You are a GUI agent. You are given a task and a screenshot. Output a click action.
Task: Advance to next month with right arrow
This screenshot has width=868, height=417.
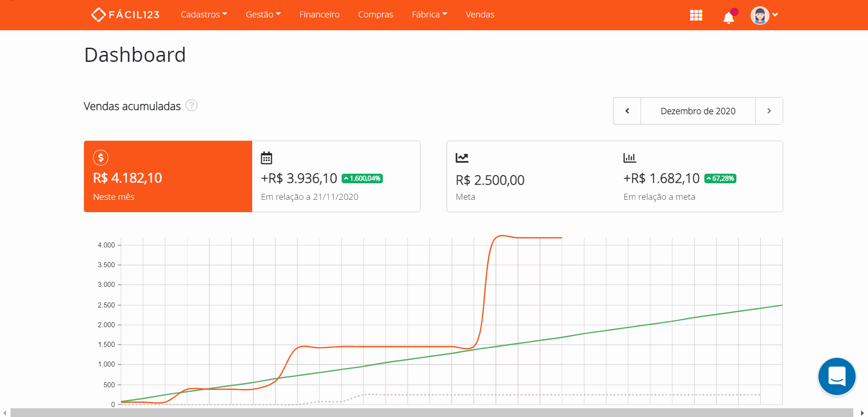(x=769, y=111)
